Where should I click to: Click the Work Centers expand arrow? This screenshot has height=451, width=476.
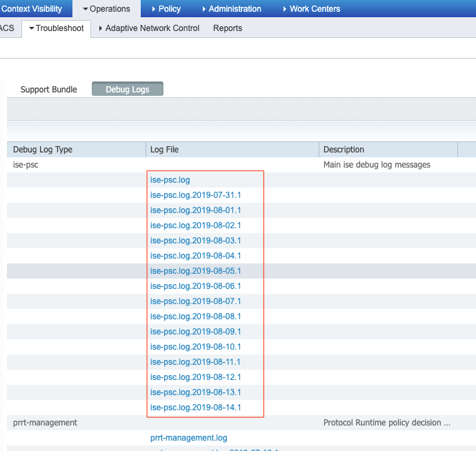[x=284, y=9]
